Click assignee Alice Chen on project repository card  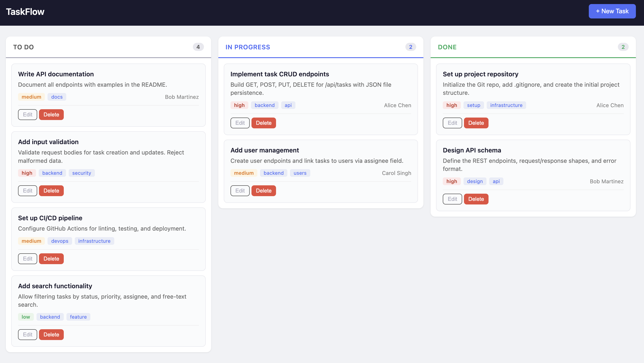point(610,105)
